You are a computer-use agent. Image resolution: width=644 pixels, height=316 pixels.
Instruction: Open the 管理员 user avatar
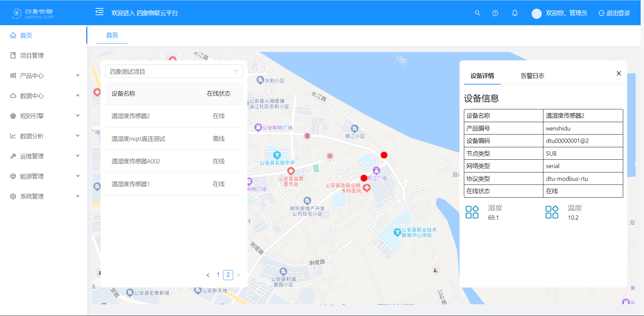tap(536, 13)
